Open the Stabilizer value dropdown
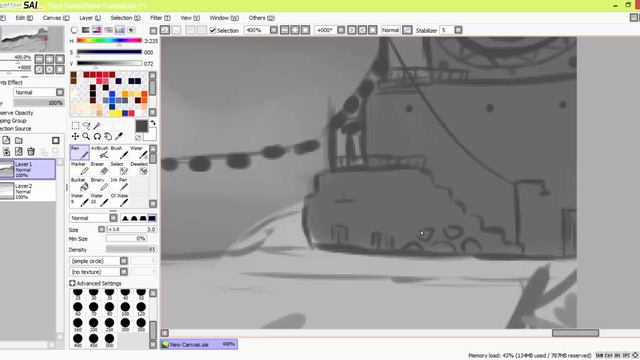 [x=458, y=30]
